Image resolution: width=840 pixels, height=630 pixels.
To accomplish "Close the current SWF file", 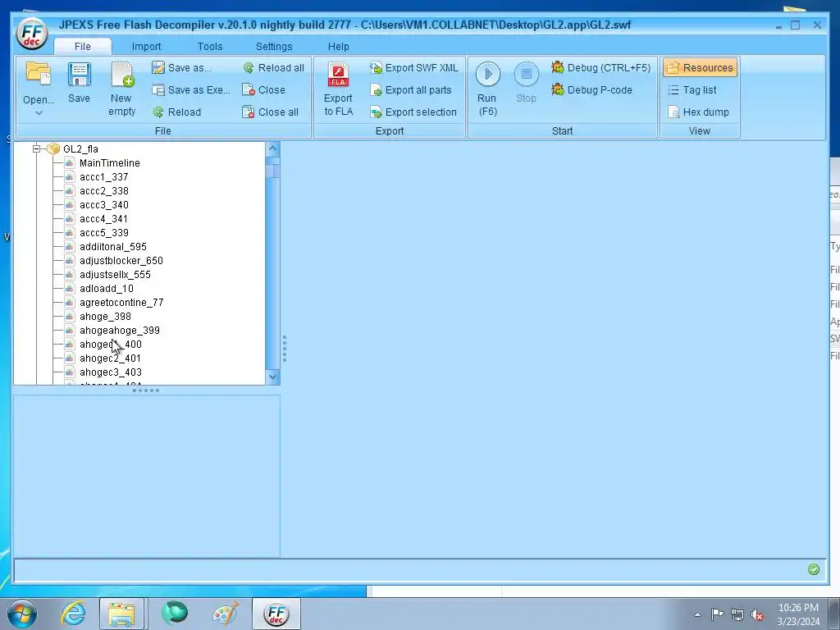I will coord(263,90).
